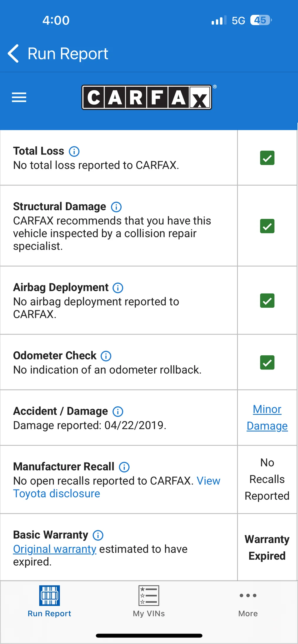Viewport: 298px width, 644px height.
Task: Open the Original warranty link
Action: pyautogui.click(x=55, y=549)
